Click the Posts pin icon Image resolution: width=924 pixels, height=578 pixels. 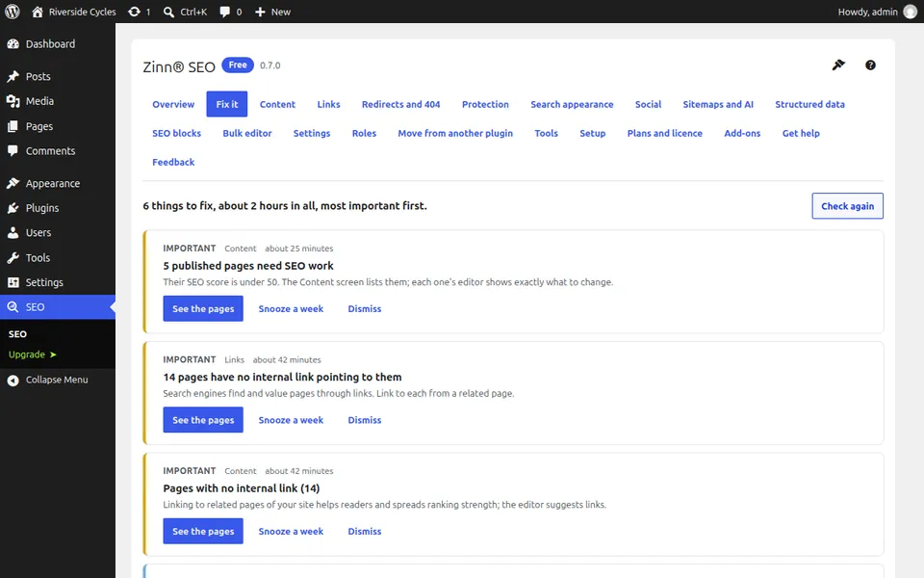pos(13,76)
